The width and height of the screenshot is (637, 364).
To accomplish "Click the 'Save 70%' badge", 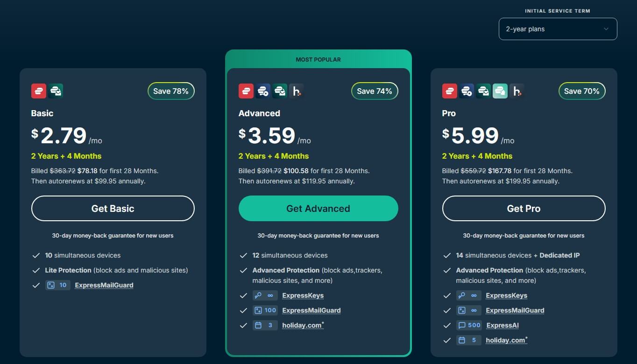I will (x=582, y=91).
